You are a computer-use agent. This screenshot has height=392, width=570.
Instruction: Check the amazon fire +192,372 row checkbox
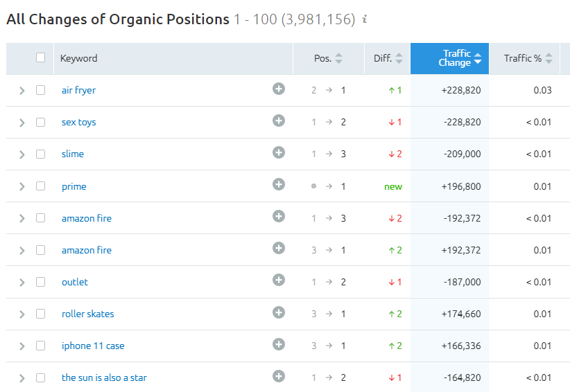point(40,250)
